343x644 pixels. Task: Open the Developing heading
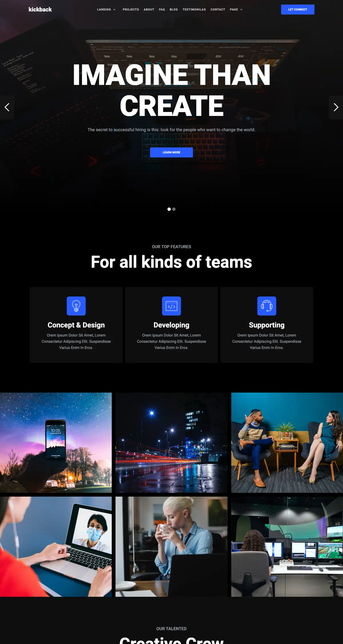(x=171, y=325)
